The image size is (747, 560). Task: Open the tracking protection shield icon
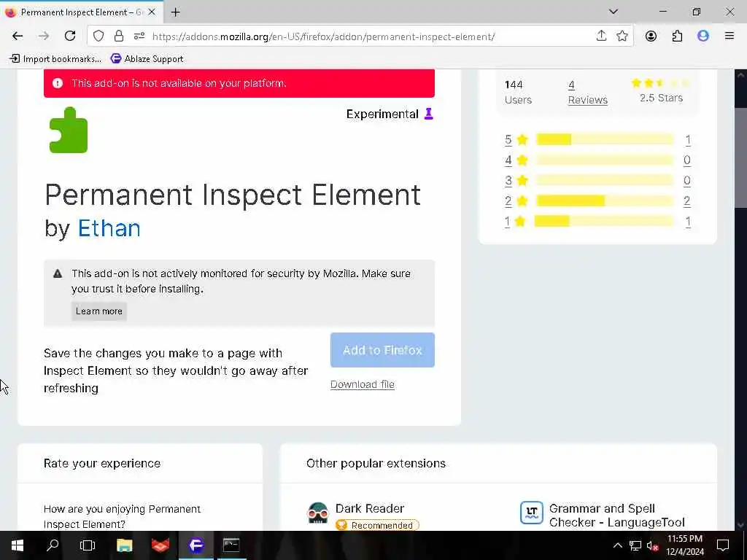[98, 36]
